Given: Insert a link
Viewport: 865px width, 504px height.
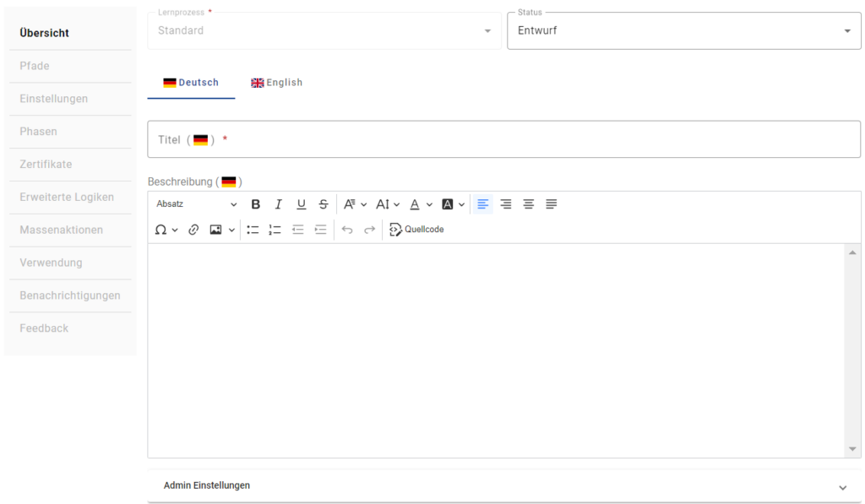Looking at the screenshot, I should click(x=193, y=230).
